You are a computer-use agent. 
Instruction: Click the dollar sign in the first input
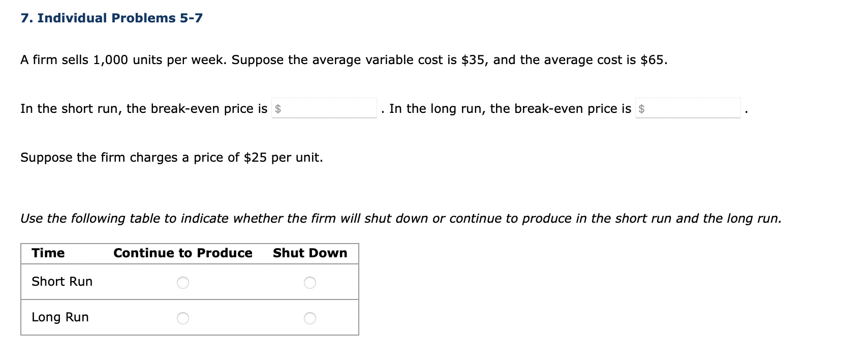click(x=278, y=108)
